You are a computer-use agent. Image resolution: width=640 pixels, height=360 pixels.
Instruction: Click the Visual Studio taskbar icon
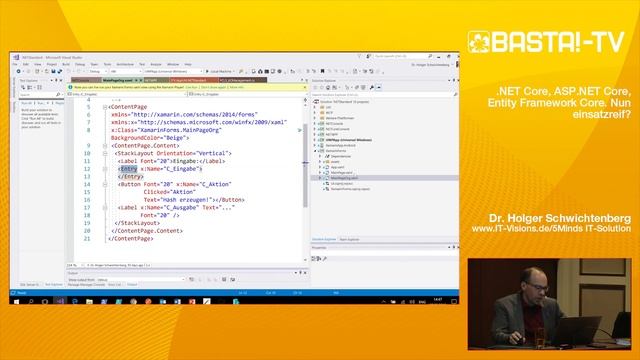pos(60,302)
